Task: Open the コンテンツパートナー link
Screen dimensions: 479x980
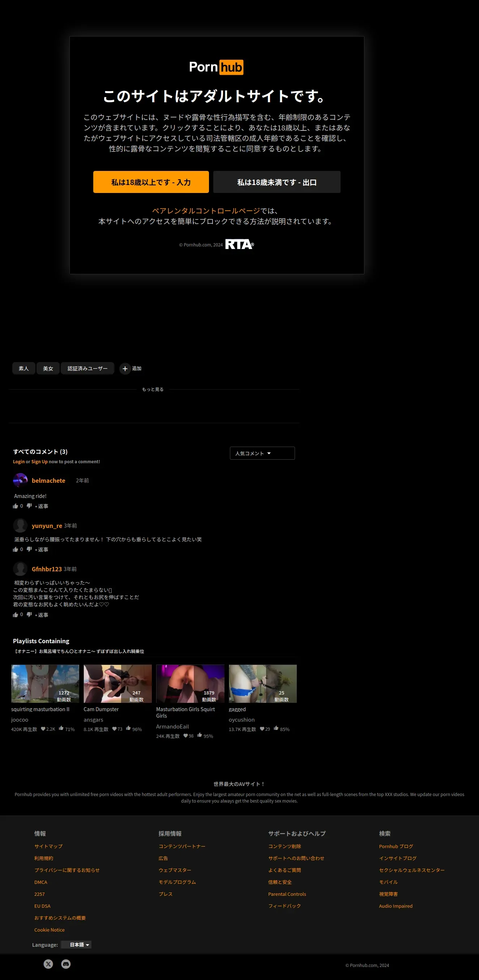Action: 182,846
